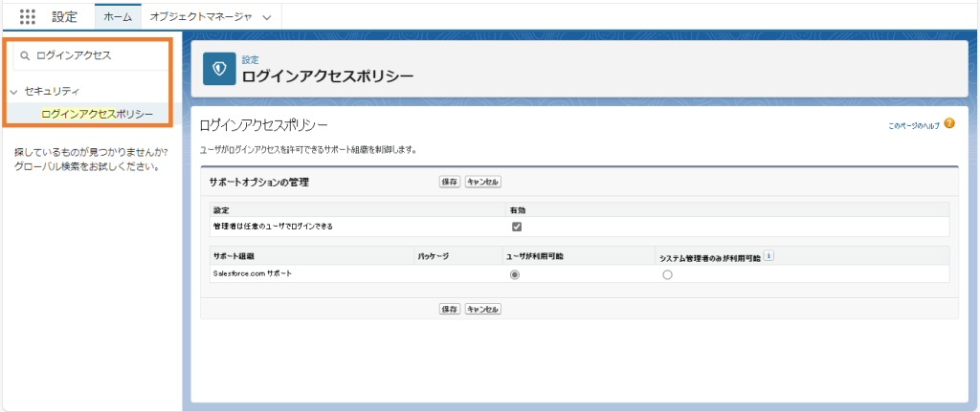This screenshot has height=412, width=980.
Task: Click the top 保存 button
Action: coord(450,182)
